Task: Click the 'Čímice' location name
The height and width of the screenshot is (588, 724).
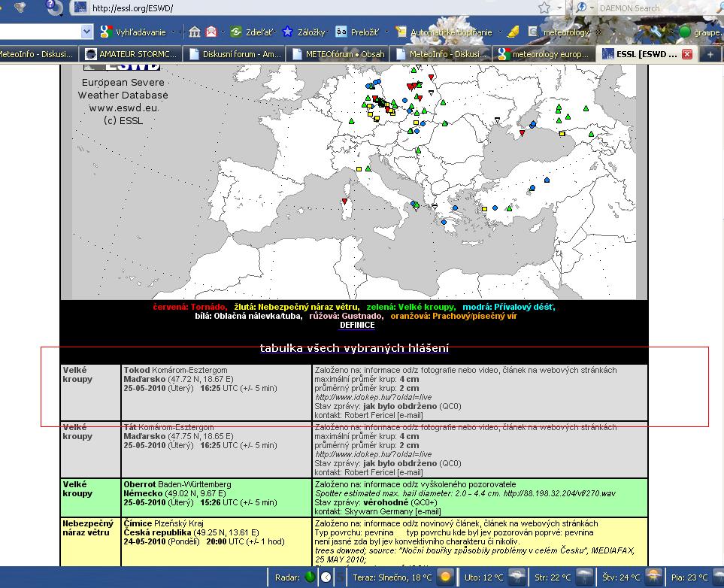Action: point(138,523)
